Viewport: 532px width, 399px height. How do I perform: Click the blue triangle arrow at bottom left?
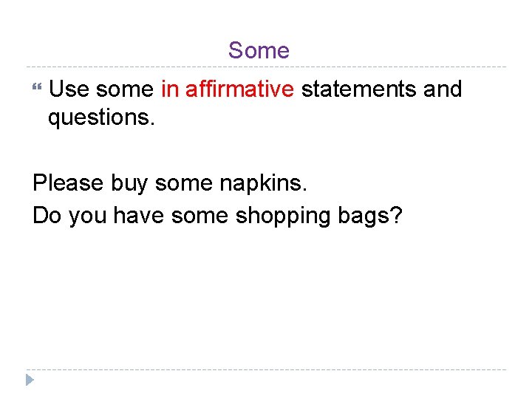point(30,380)
